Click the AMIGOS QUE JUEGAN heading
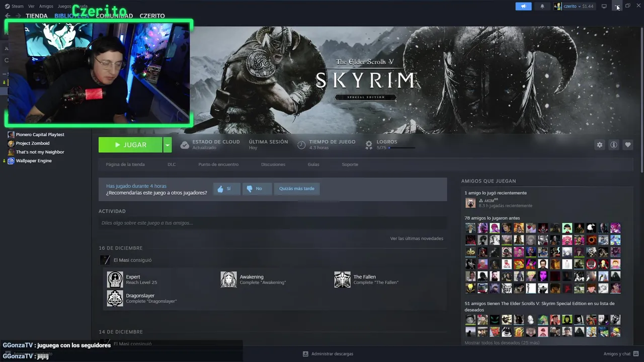The width and height of the screenshot is (644, 362). tap(489, 181)
